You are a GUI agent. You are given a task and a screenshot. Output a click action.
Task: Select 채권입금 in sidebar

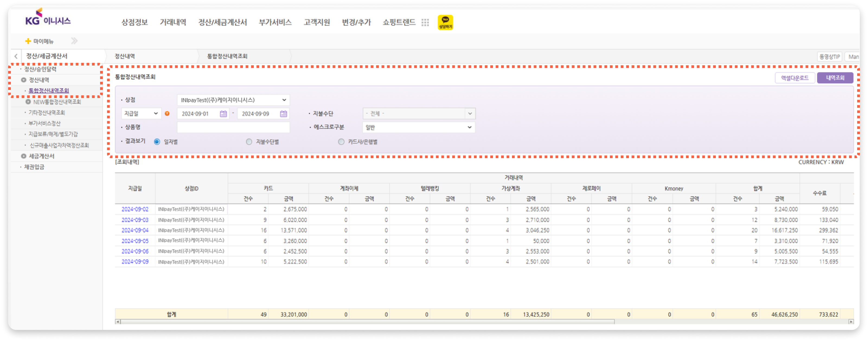(x=34, y=167)
